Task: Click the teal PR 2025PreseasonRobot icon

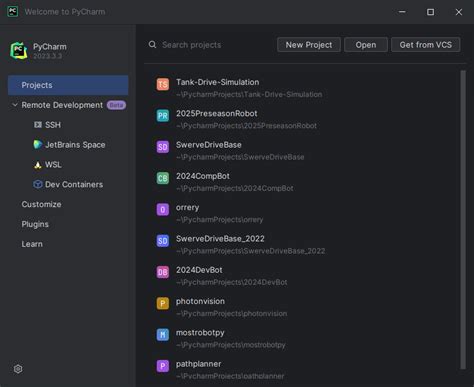Action: (x=163, y=116)
